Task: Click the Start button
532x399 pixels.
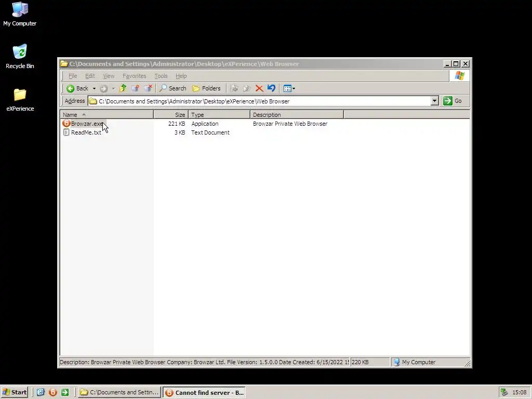Action: tap(14, 392)
